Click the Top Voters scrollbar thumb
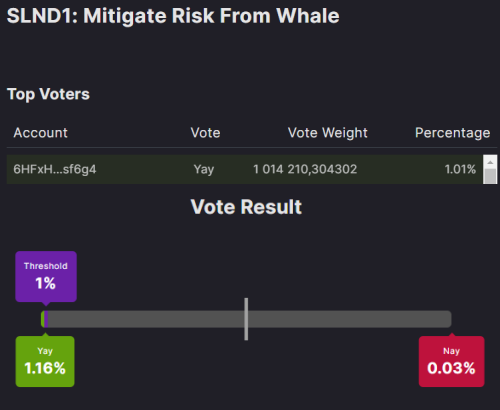Viewport: 500px width, 410px height. pos(490,176)
